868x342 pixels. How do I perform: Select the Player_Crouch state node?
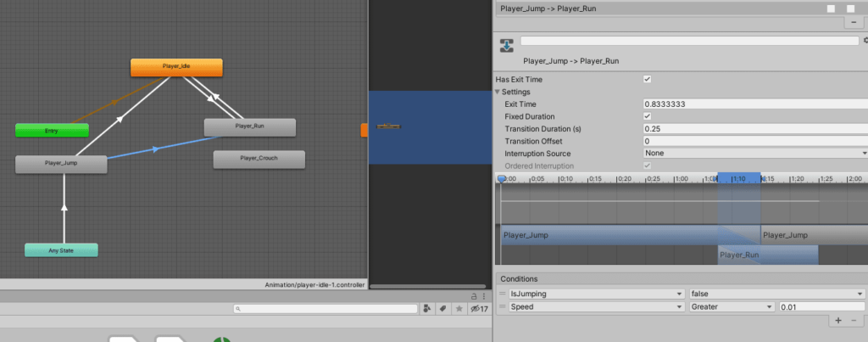pyautogui.click(x=259, y=159)
